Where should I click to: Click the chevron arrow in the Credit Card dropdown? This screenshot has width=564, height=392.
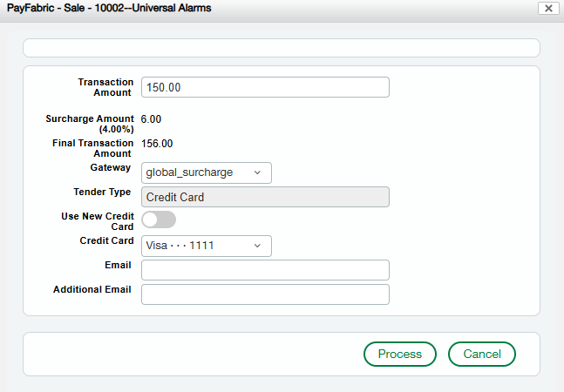257,246
